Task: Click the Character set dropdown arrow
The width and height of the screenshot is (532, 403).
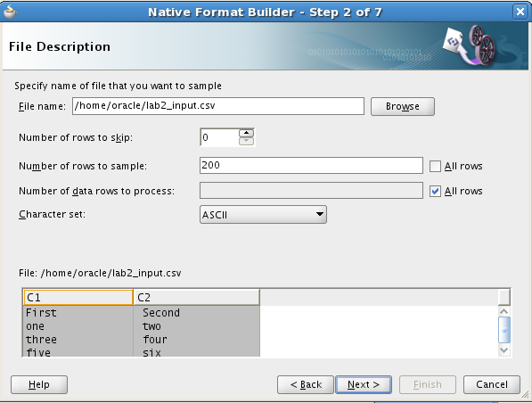Action: click(x=319, y=215)
